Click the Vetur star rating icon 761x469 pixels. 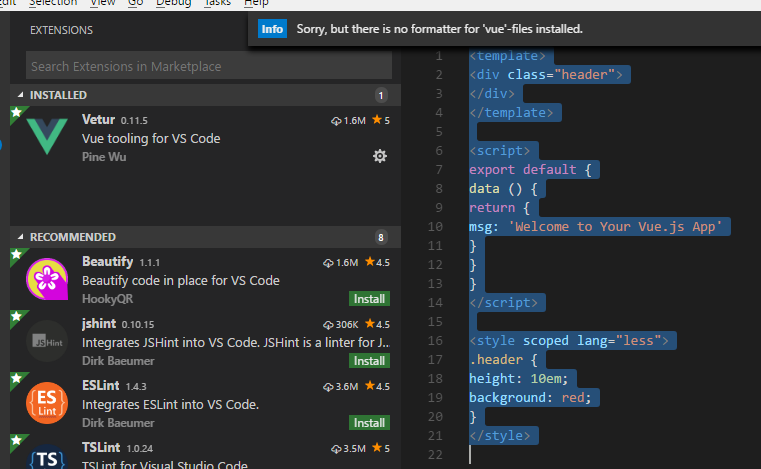[x=377, y=120]
